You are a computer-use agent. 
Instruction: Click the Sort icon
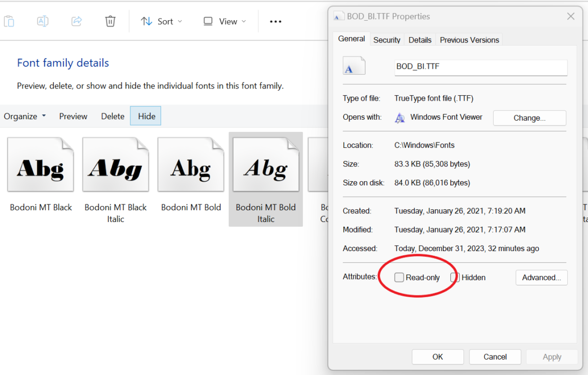147,21
